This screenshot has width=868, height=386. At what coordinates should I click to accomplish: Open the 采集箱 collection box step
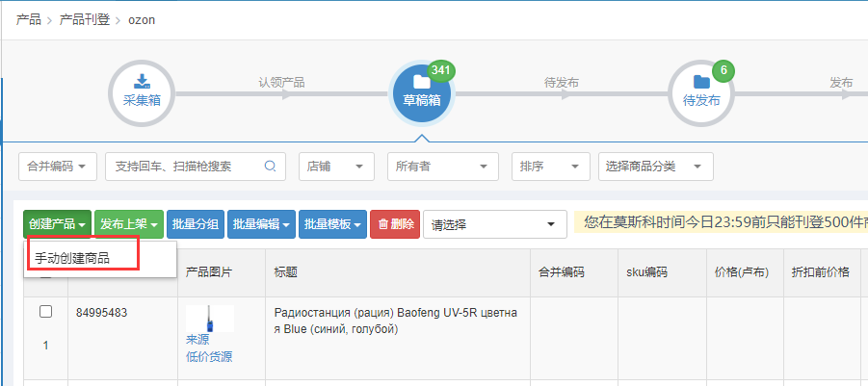coord(142,93)
